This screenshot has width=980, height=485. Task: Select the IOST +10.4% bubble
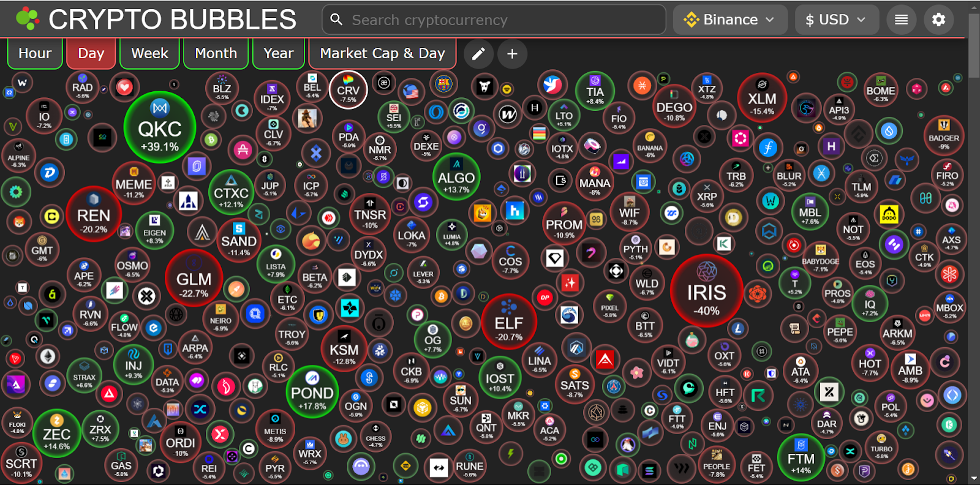[x=500, y=377]
